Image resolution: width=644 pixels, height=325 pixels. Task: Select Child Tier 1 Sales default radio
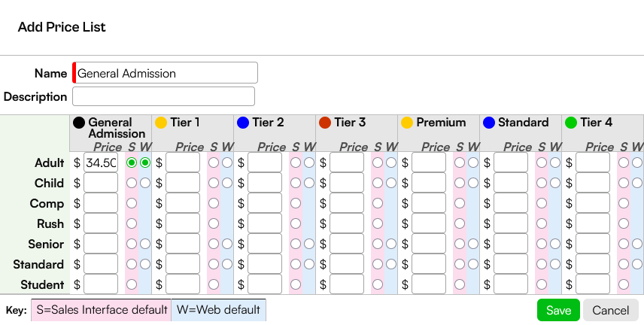(214, 183)
